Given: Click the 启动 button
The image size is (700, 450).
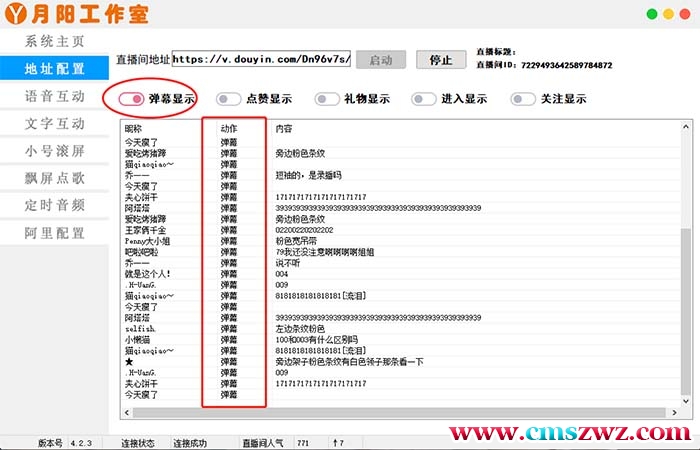Looking at the screenshot, I should coord(381,60).
